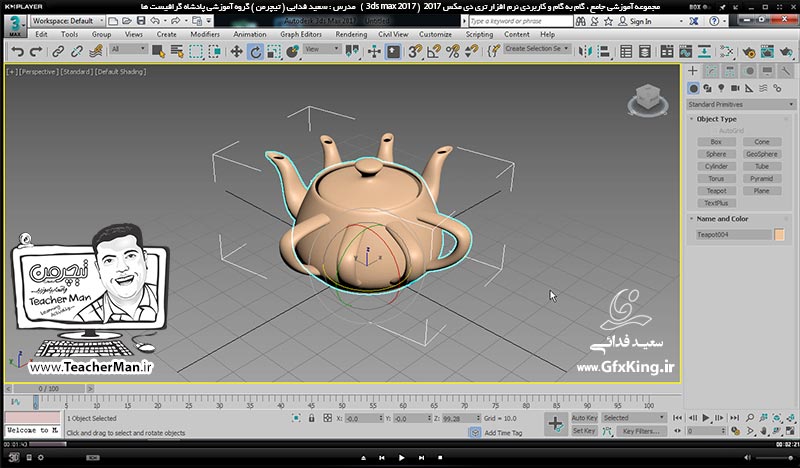Activate the Select and Rotate tool
This screenshot has width=800, height=468.
[x=255, y=52]
